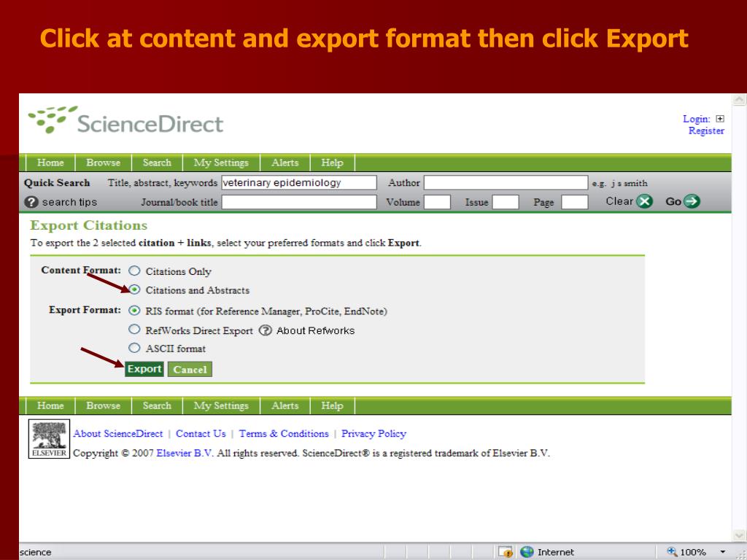
Task: Click into the Page field
Action: 574,202
